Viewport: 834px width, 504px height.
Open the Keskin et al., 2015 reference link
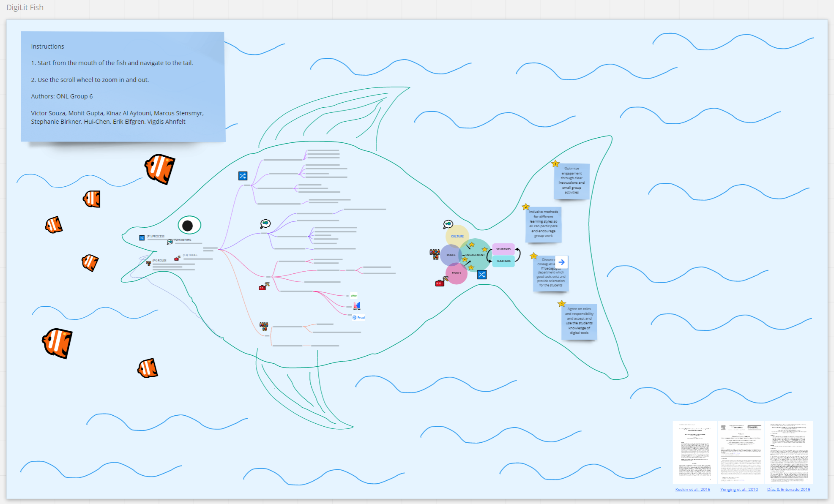point(694,489)
